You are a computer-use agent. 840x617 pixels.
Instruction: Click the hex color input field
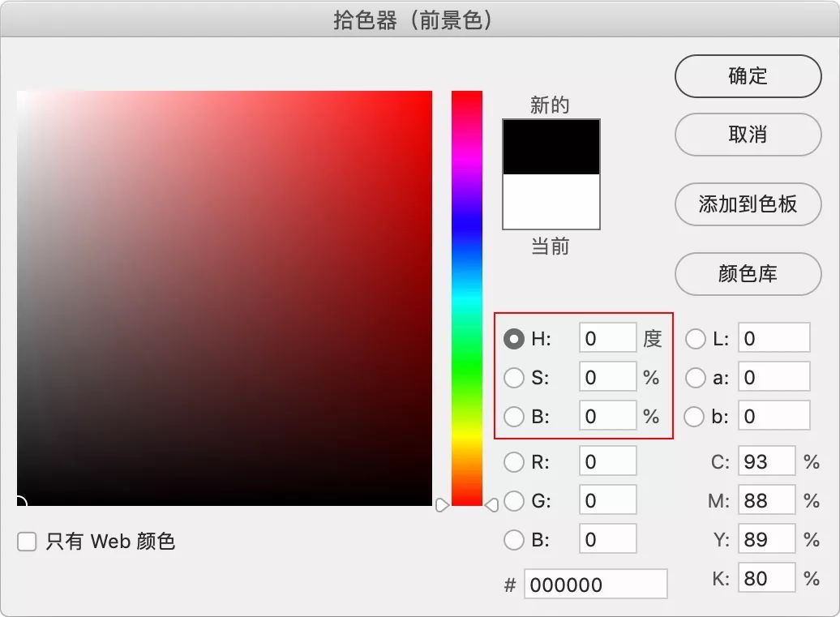pyautogui.click(x=596, y=585)
